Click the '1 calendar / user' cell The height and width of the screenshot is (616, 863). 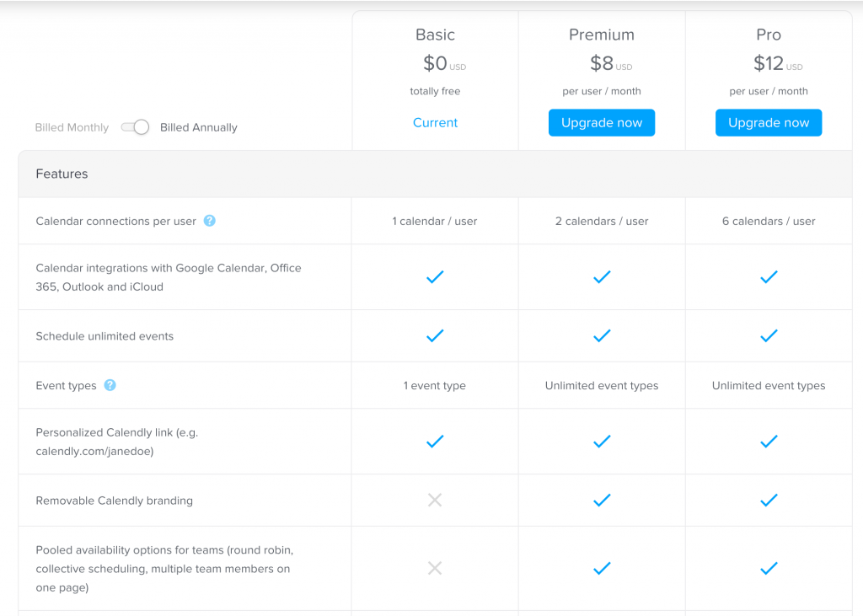[435, 222]
